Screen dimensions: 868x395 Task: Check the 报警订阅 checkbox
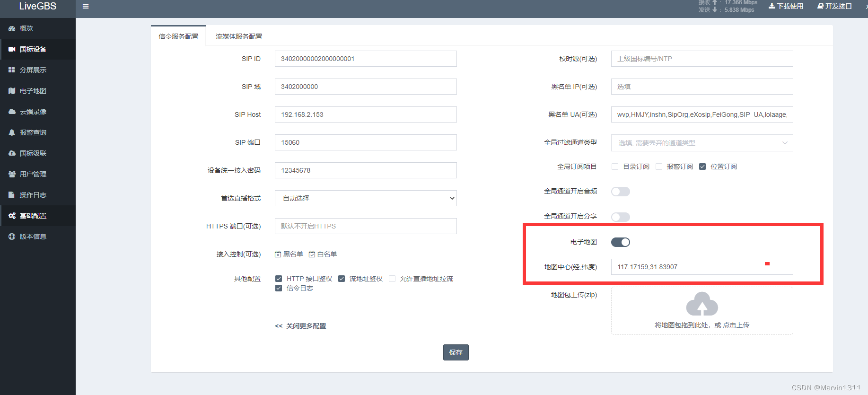tap(659, 167)
